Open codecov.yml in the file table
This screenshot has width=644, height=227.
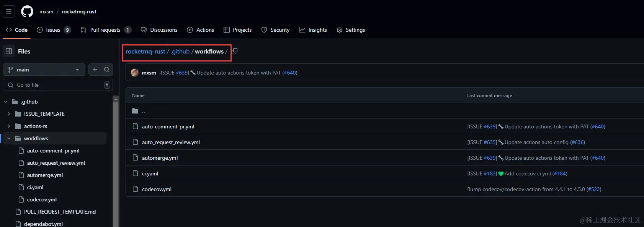point(157,189)
